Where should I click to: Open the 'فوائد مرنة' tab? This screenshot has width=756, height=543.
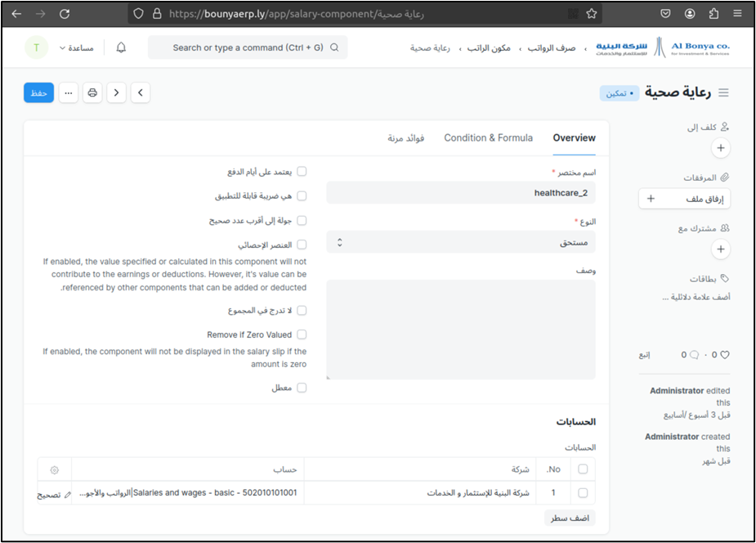405,138
